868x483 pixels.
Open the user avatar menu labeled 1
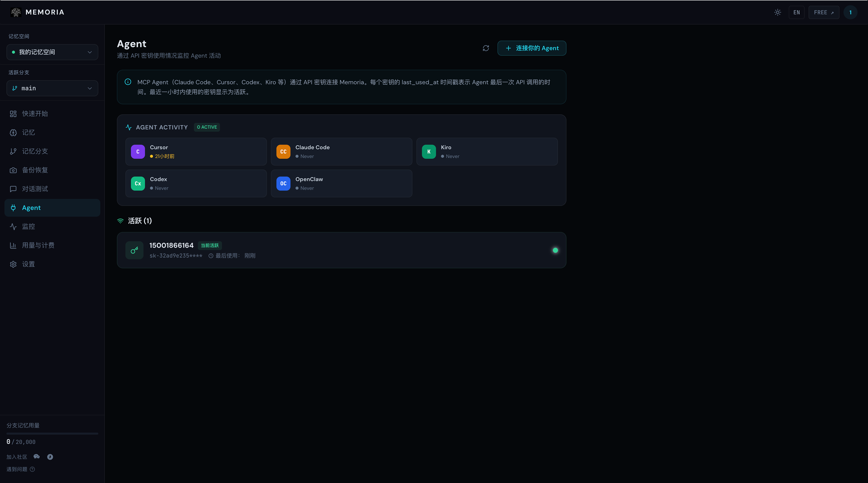tap(850, 13)
